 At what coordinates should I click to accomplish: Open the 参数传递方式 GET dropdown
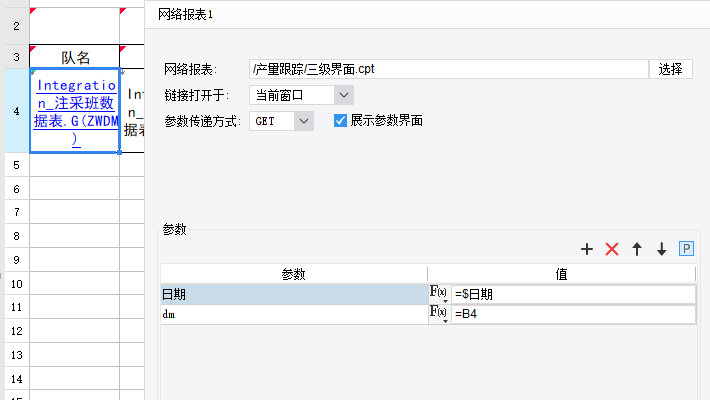click(304, 121)
